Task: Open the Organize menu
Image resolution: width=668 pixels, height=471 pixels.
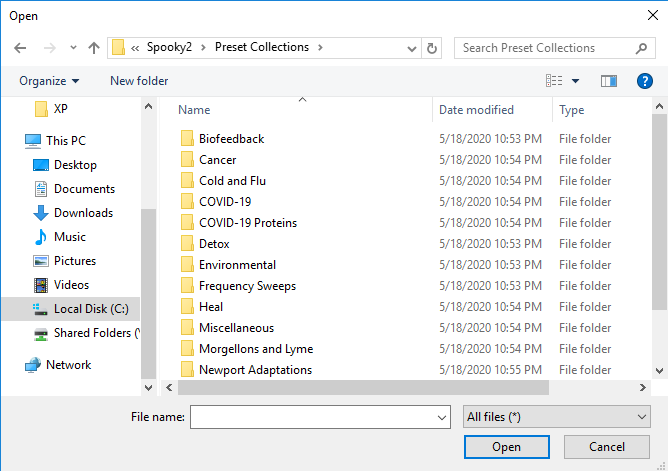Action: [x=49, y=81]
